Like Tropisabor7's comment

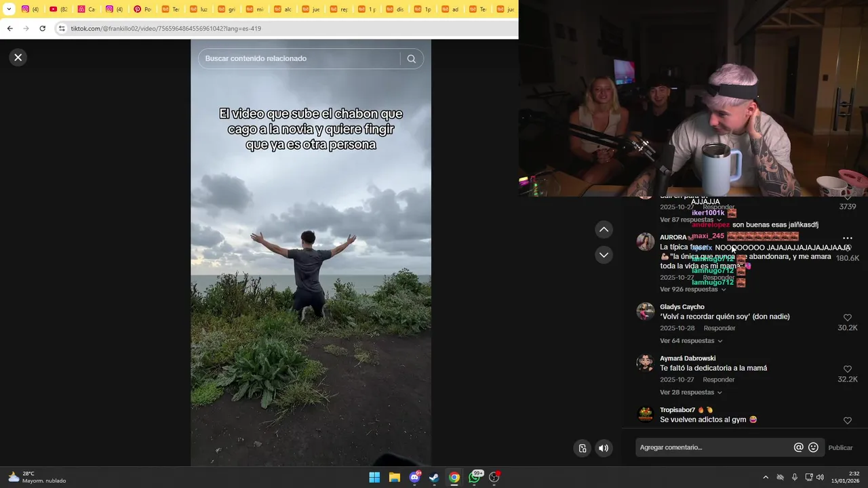tap(847, 420)
